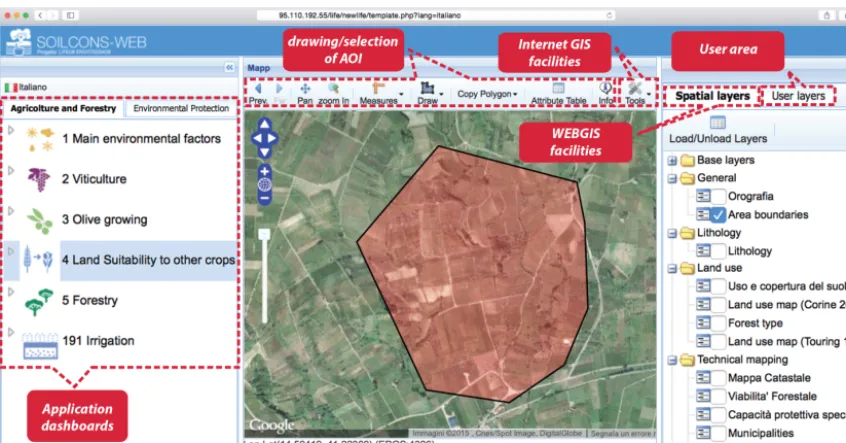Uncheck the Area boundaries layer
Image resolution: width=846 pixels, height=443 pixels.
pos(718,215)
